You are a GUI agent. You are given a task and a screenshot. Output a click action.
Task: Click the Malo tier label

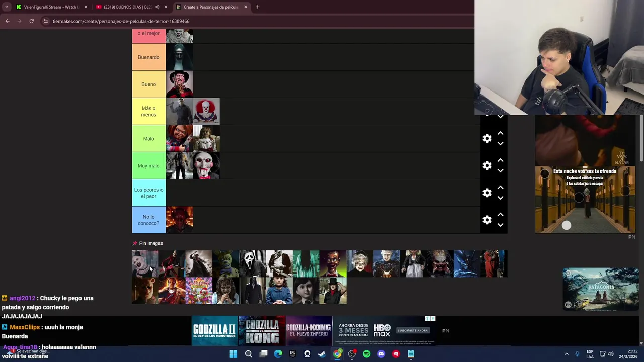[148, 138]
